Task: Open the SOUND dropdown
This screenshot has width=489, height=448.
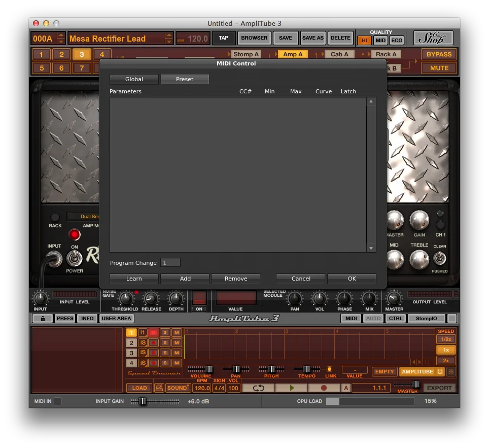Action: pyautogui.click(x=178, y=388)
